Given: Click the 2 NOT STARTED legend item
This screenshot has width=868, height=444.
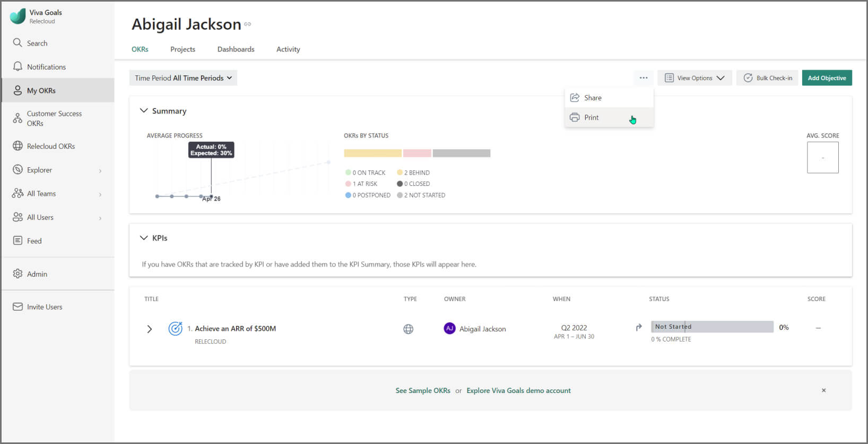Looking at the screenshot, I should tap(421, 195).
